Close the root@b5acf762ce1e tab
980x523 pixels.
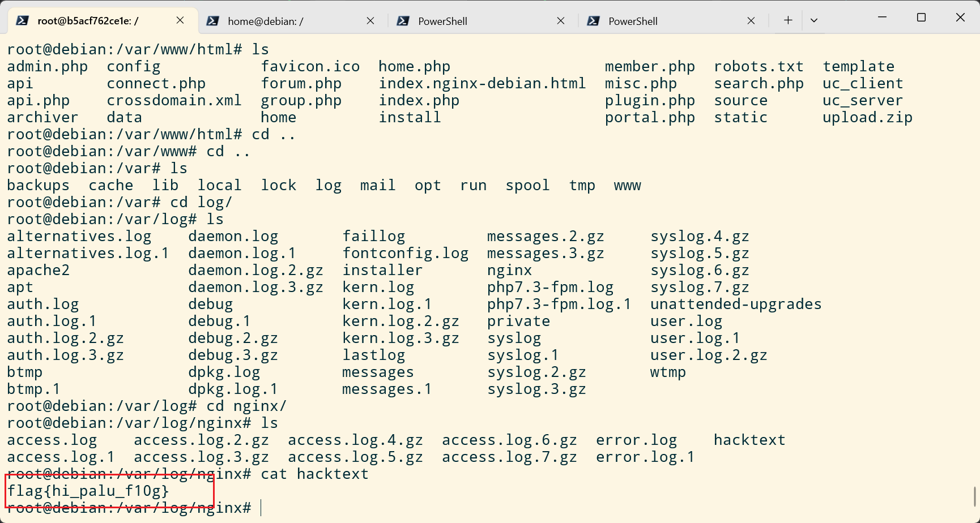pyautogui.click(x=180, y=20)
